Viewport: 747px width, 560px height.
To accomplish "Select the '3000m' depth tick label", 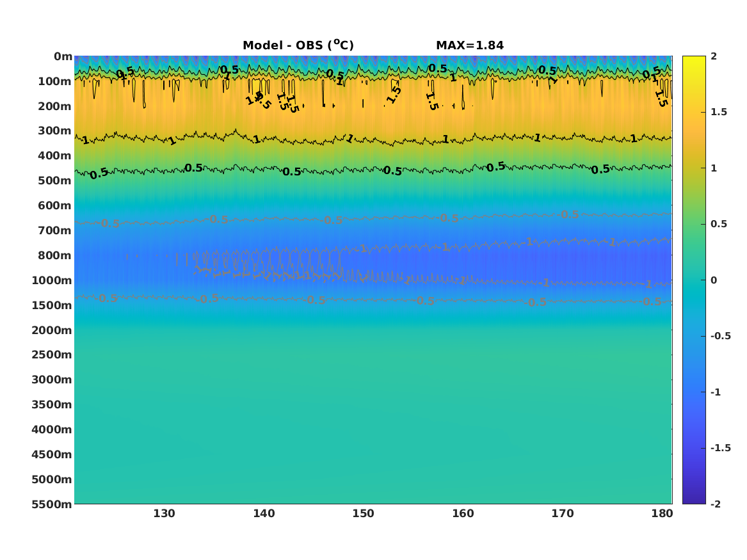I will point(52,380).
